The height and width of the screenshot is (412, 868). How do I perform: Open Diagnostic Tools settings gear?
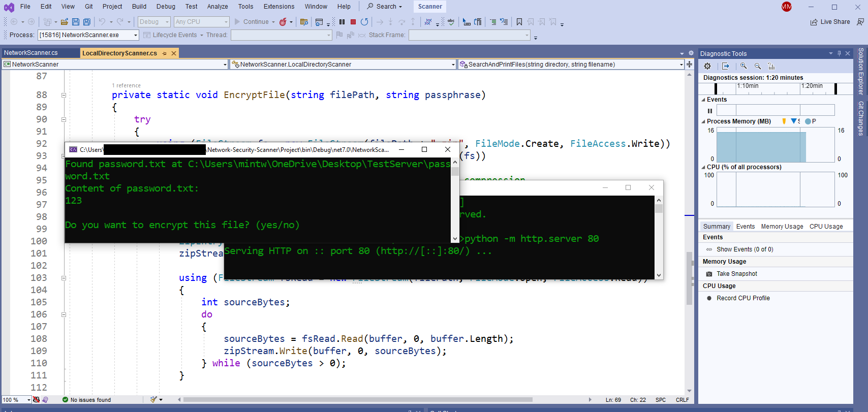click(707, 66)
